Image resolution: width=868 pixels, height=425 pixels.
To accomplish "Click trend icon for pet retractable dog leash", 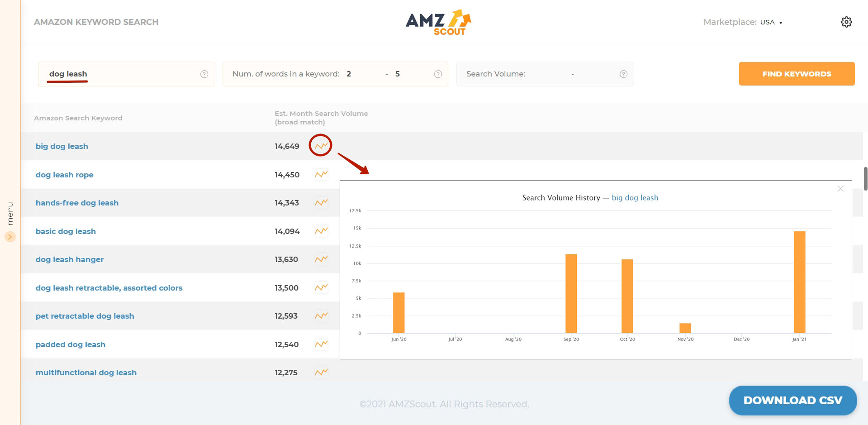I will pos(320,316).
